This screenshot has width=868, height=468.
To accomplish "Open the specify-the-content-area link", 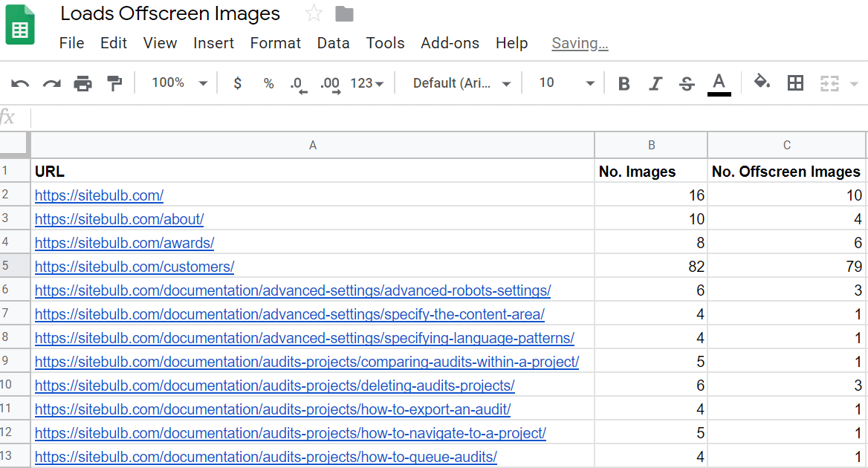I will click(x=290, y=314).
